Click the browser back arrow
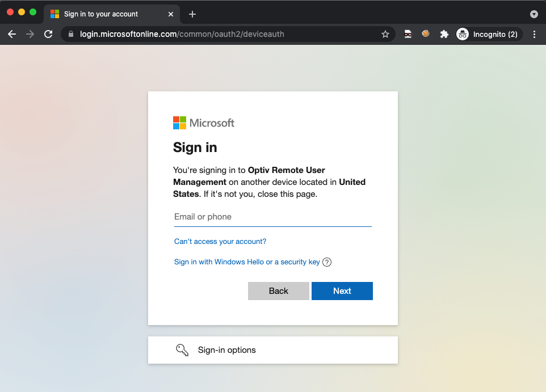 pos(12,34)
